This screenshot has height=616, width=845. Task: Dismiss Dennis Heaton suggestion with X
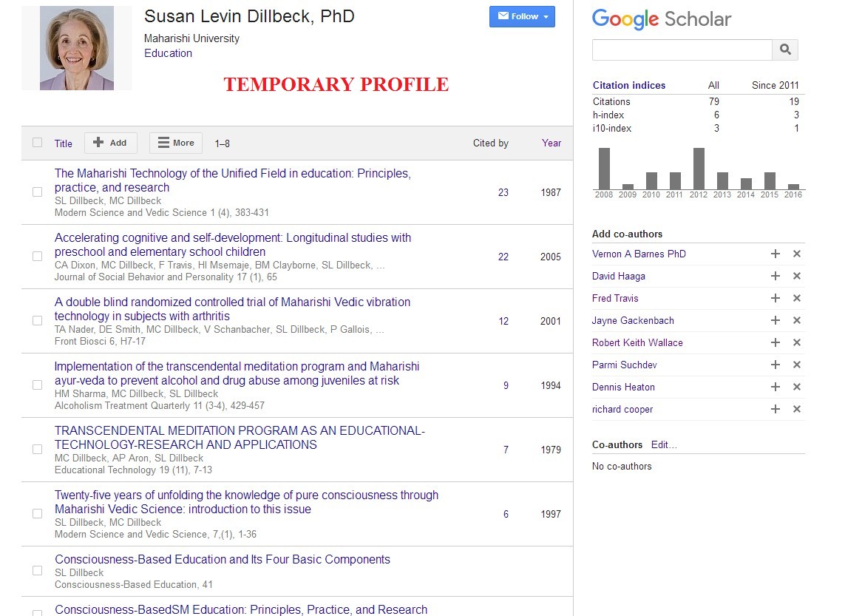[797, 387]
